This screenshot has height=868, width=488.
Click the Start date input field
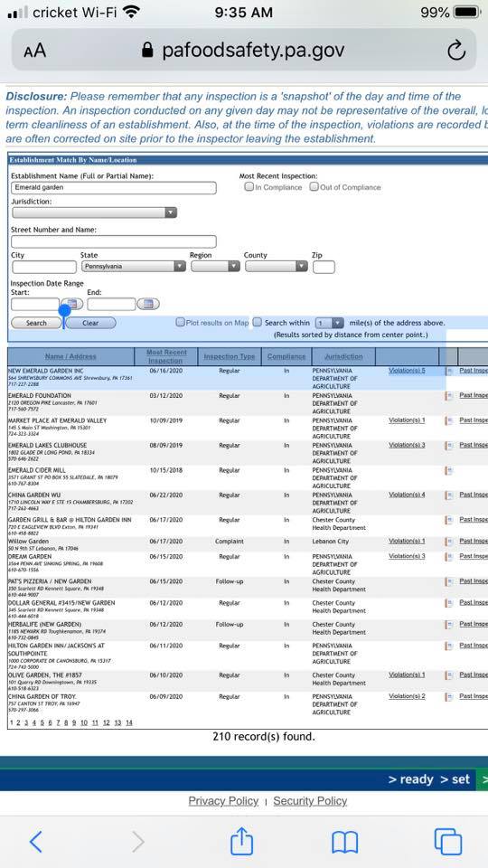pyautogui.click(x=35, y=304)
